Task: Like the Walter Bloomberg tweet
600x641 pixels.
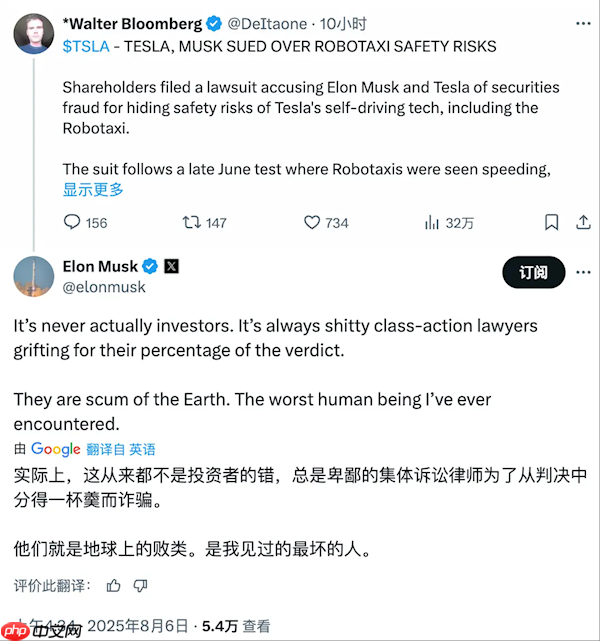Action: 312,222
